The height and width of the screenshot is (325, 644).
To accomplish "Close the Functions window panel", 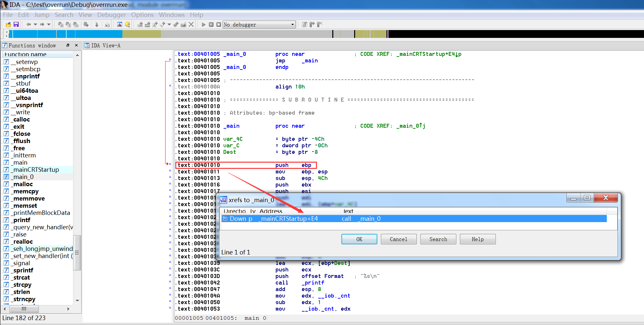I will coord(76,45).
